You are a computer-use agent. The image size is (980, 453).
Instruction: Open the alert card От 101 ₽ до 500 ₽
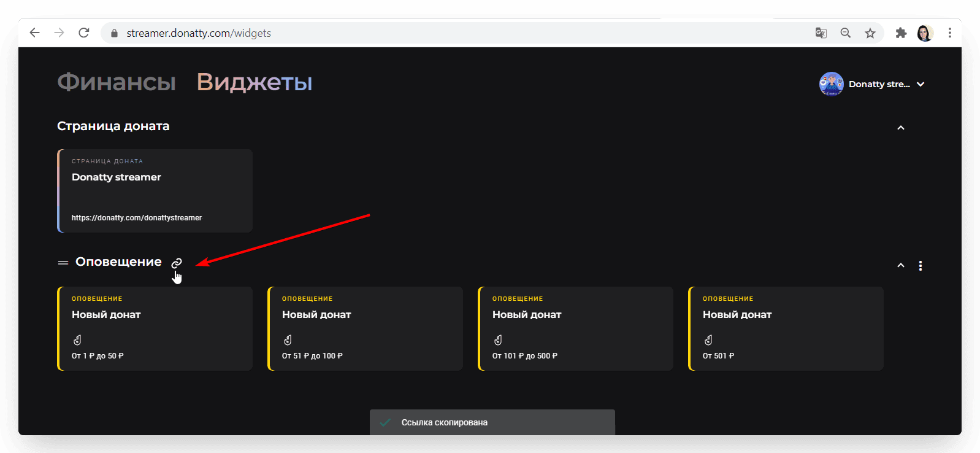click(x=576, y=329)
